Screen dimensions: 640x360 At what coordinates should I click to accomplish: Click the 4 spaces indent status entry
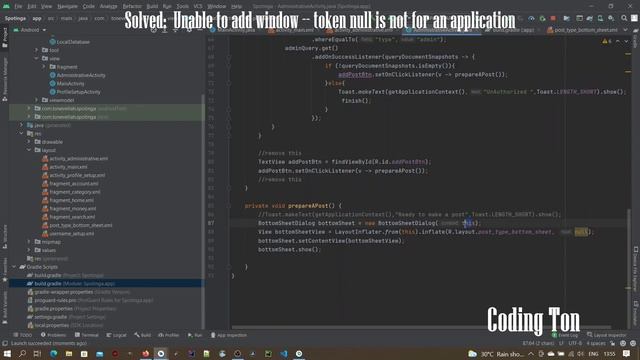point(596,343)
